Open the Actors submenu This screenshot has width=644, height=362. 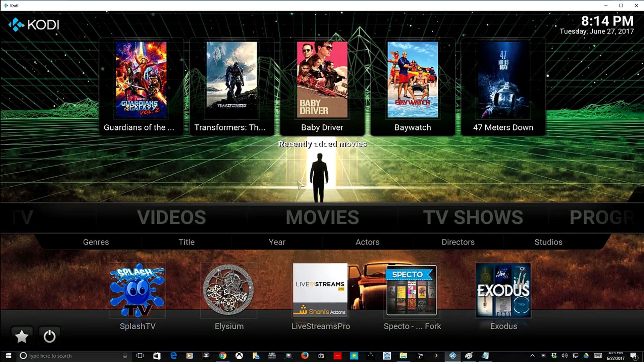(x=367, y=242)
